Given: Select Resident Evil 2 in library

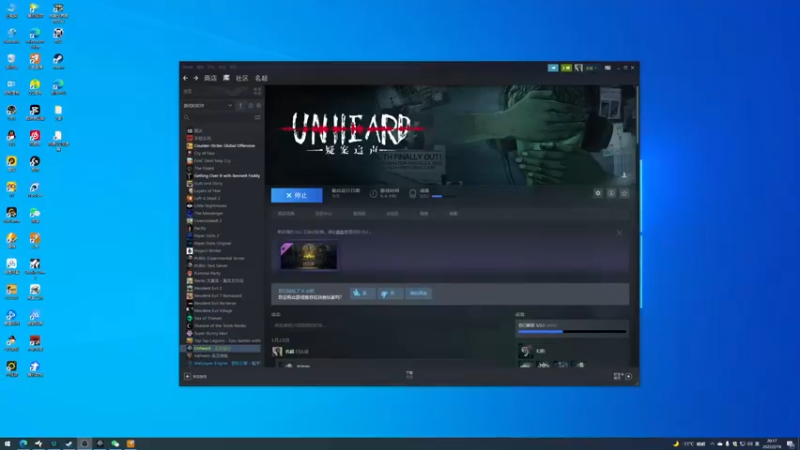Looking at the screenshot, I should pyautogui.click(x=208, y=288).
